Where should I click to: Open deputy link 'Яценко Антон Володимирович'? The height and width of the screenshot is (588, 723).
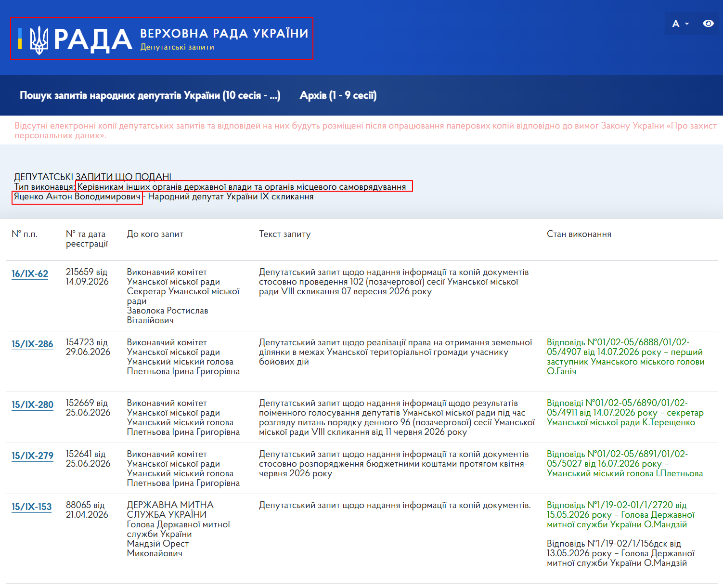tap(77, 196)
